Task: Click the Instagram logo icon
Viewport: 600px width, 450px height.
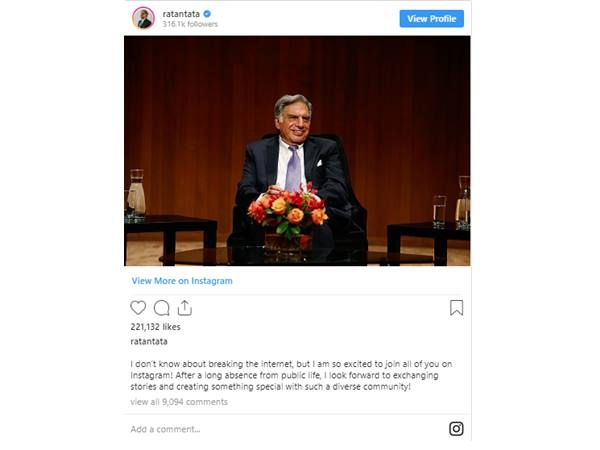Action: (x=456, y=429)
